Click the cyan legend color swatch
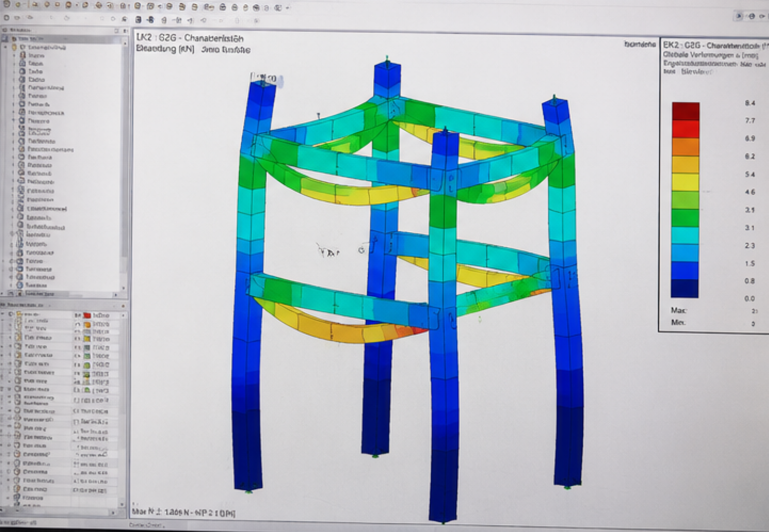 686,235
